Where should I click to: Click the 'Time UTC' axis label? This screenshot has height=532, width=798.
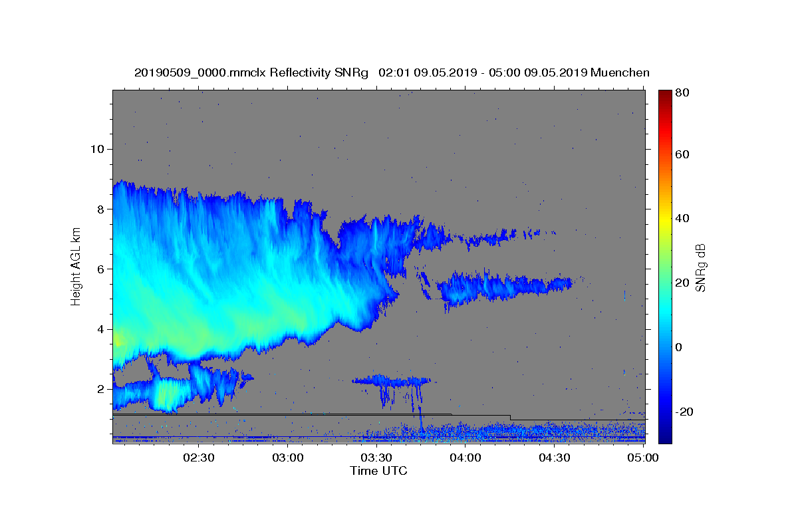[378, 471]
